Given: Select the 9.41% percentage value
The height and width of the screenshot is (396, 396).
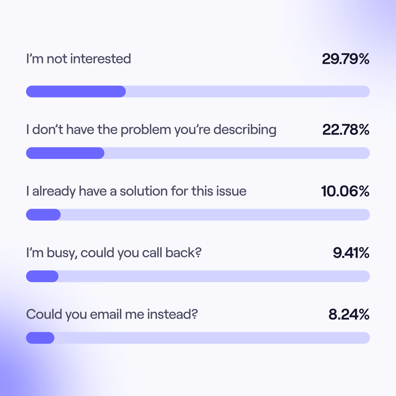Looking at the screenshot, I should [x=351, y=253].
